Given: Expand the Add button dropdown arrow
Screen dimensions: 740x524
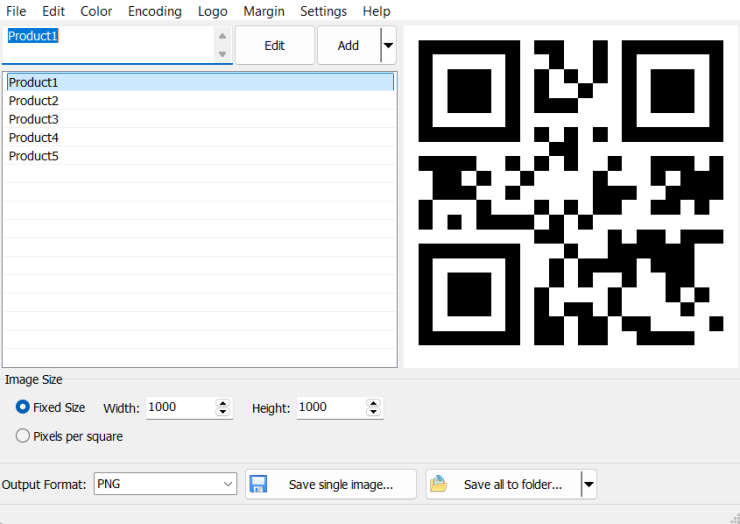Looking at the screenshot, I should click(388, 45).
